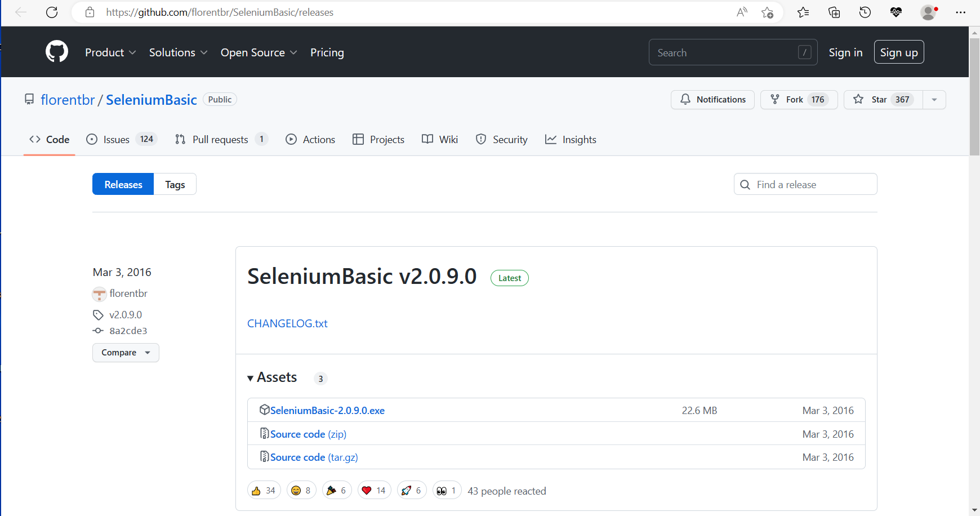This screenshot has height=516, width=980.
Task: Open the Actions tab
Action: (x=310, y=139)
